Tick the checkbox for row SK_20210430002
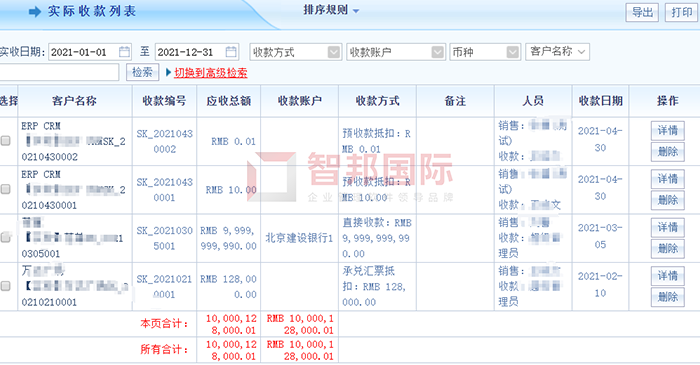This screenshot has height=365, width=700. point(5,141)
